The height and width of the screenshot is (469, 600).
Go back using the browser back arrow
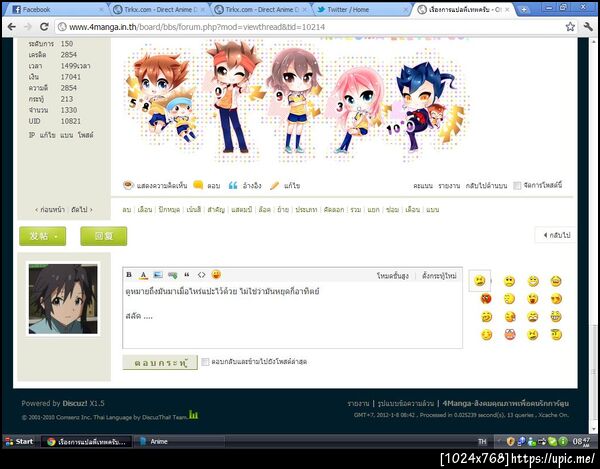[12, 26]
